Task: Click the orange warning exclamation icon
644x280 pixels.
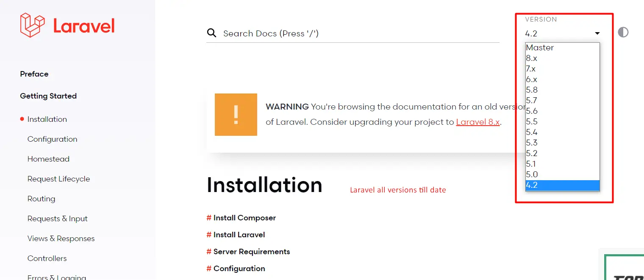Action: 236,114
